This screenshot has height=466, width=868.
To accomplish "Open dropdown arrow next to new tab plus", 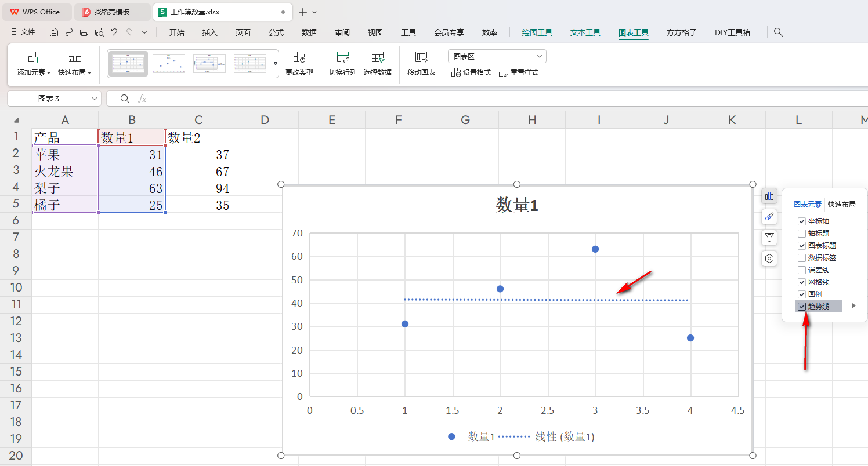I will pyautogui.click(x=315, y=12).
